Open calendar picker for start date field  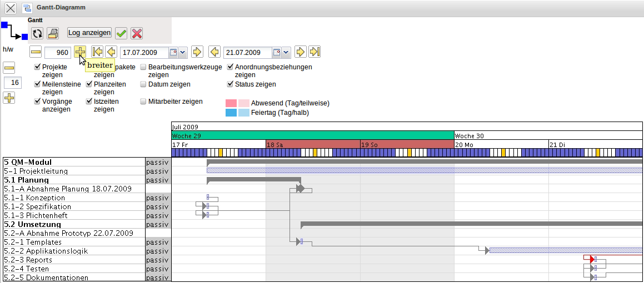(x=173, y=53)
